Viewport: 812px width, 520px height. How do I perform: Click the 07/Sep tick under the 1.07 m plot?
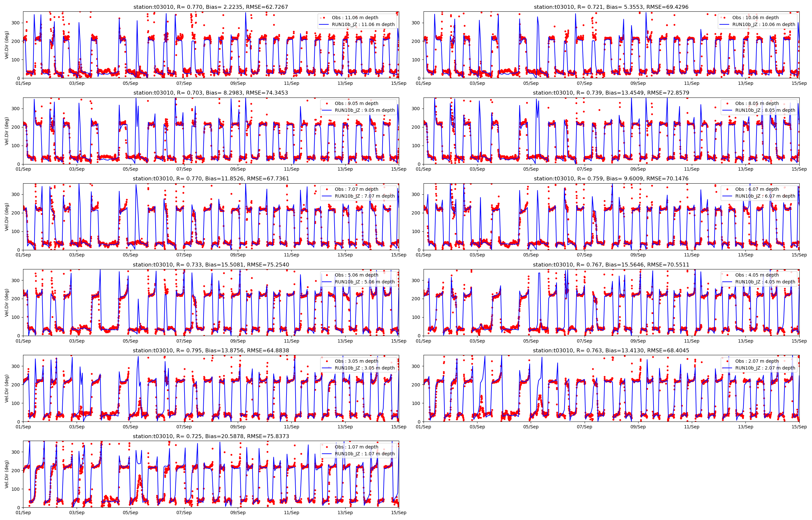pyautogui.click(x=184, y=513)
